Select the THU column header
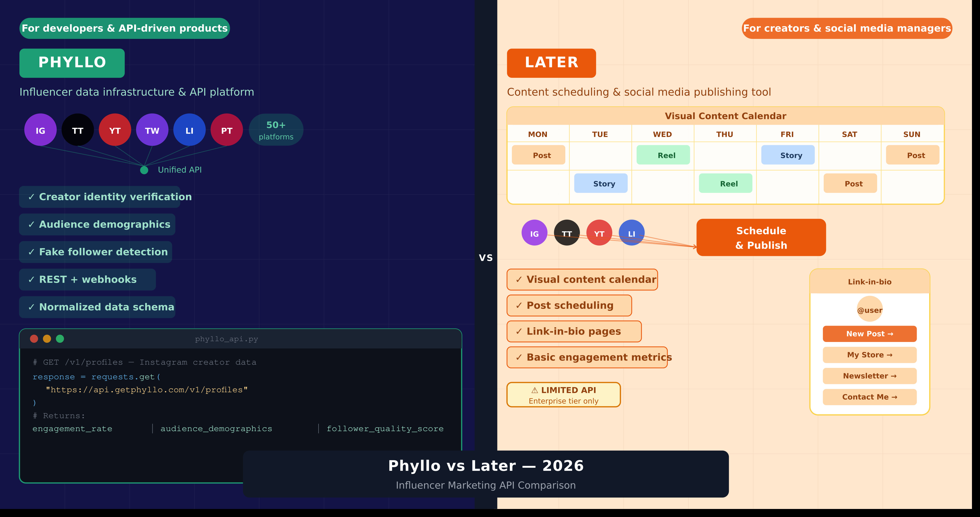 coord(725,134)
